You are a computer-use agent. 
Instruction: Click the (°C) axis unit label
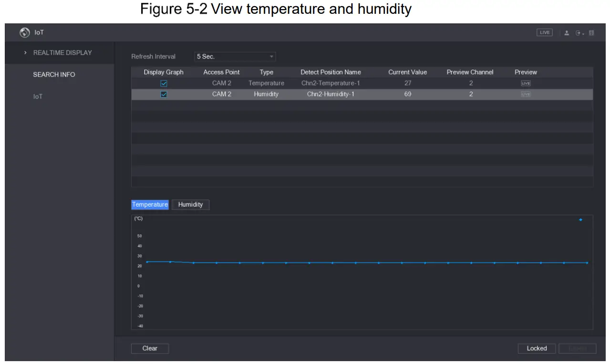coord(138,219)
